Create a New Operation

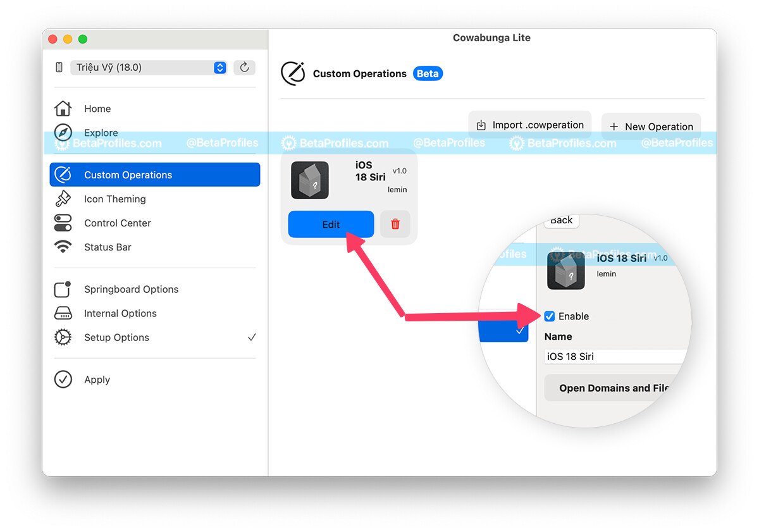(651, 127)
